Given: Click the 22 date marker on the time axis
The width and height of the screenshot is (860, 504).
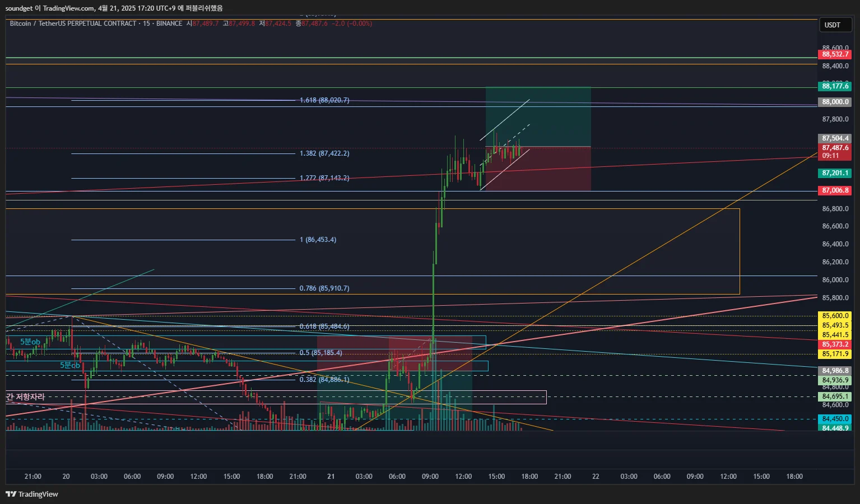Looking at the screenshot, I should (x=596, y=477).
